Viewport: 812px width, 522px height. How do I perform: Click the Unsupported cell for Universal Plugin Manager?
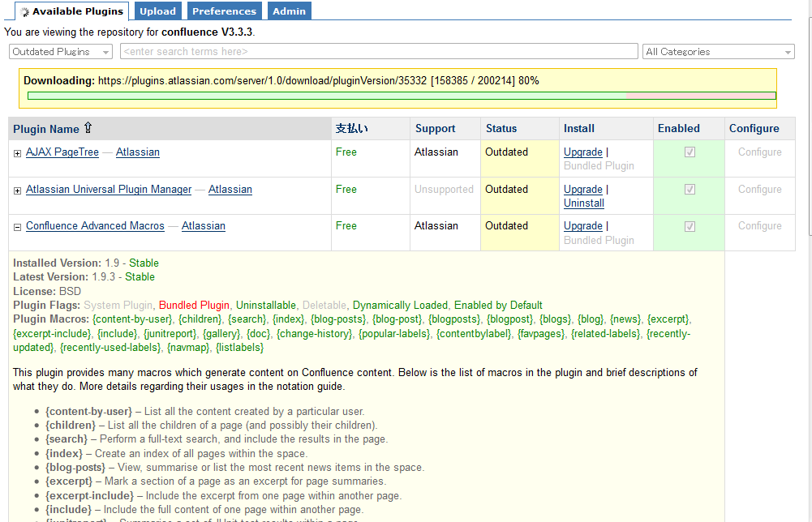coord(445,195)
